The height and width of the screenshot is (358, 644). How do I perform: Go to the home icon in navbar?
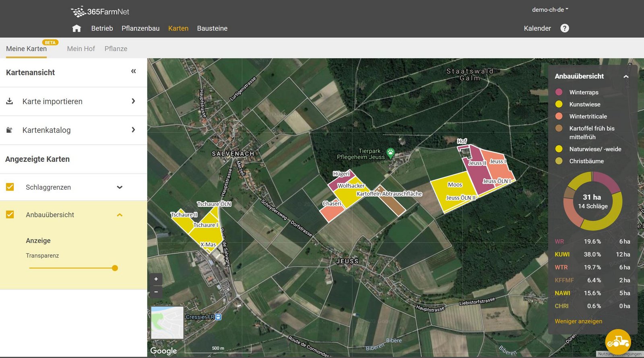[76, 28]
